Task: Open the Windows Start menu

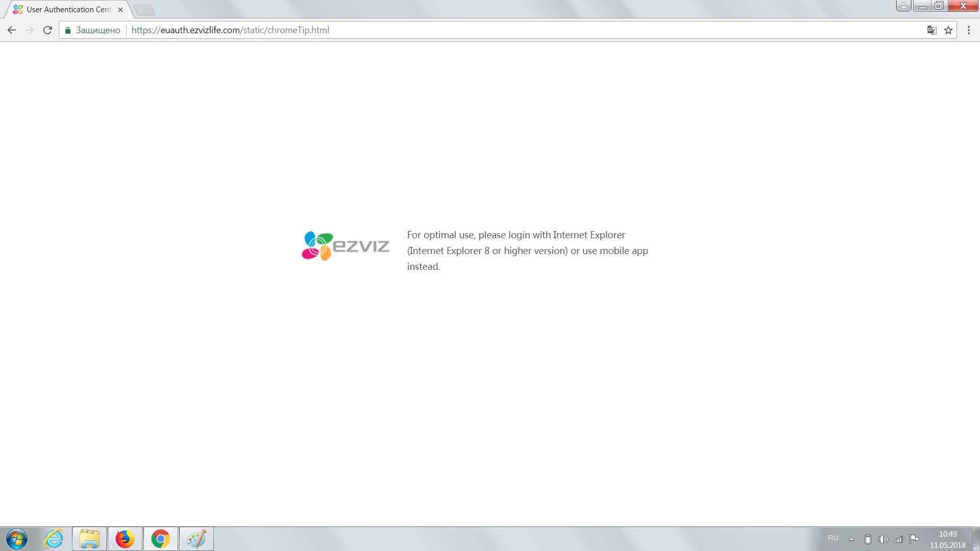Action: (x=17, y=539)
